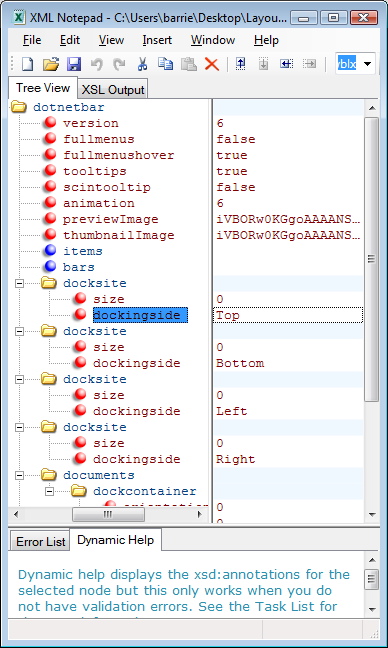The image size is (388, 648).
Task: Collapse the docksite node with Right side
Action: [x=19, y=427]
